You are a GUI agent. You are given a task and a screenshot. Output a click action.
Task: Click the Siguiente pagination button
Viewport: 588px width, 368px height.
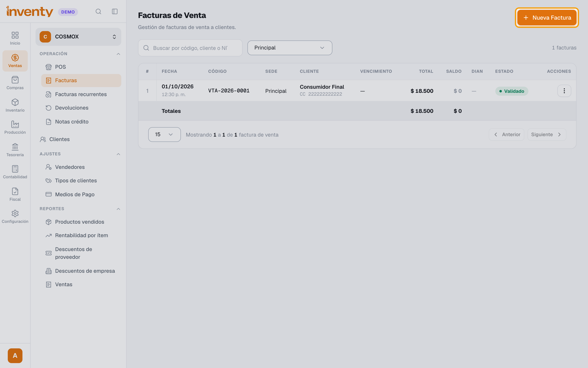547,135
